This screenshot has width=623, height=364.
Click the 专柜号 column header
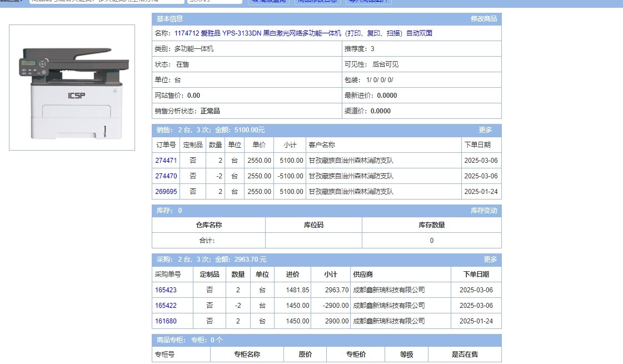click(x=181, y=355)
